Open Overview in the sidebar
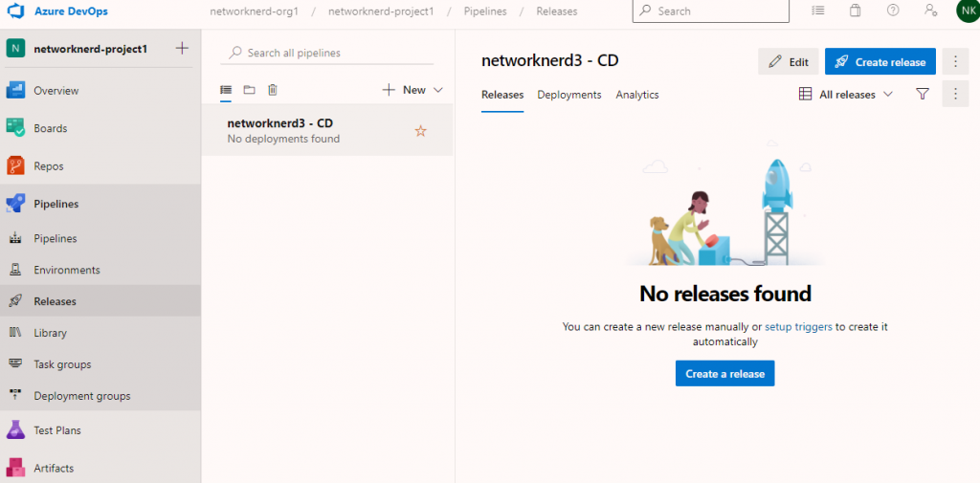 pyautogui.click(x=100, y=91)
